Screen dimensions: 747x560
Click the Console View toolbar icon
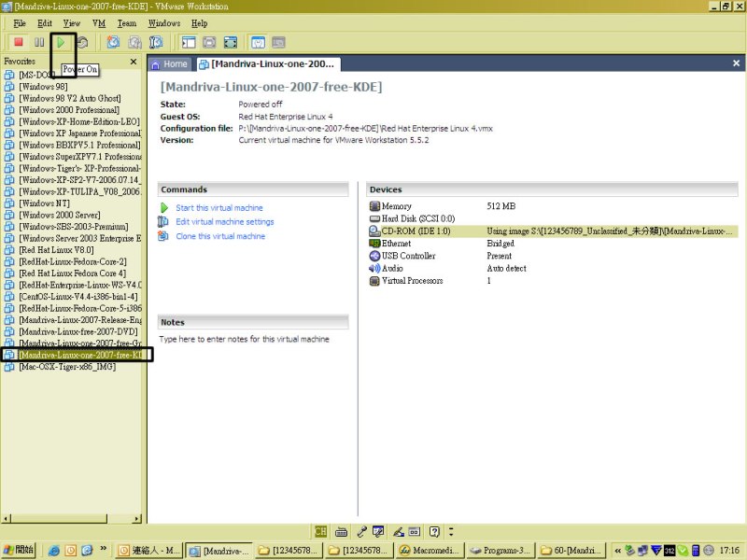point(278,42)
